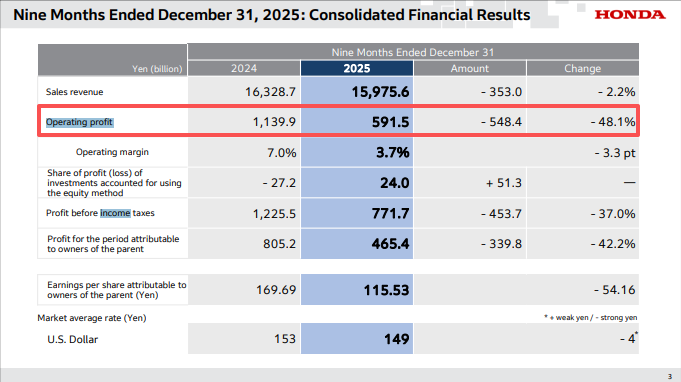Select the 15,975.6 sales revenue value
Screen dimensions: 681x382
pos(380,92)
